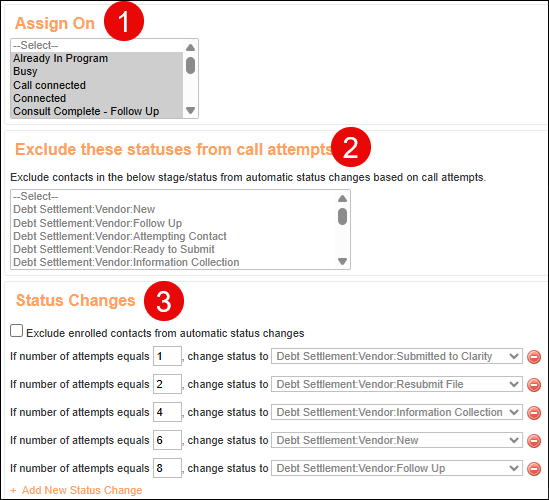Toggle Exclude enrolled contacts checkbox

[16, 331]
